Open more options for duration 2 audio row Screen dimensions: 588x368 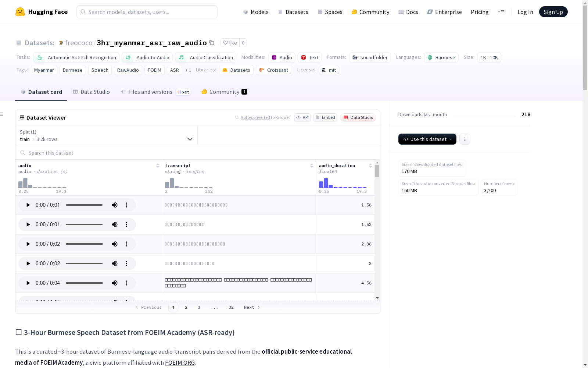coord(126,263)
